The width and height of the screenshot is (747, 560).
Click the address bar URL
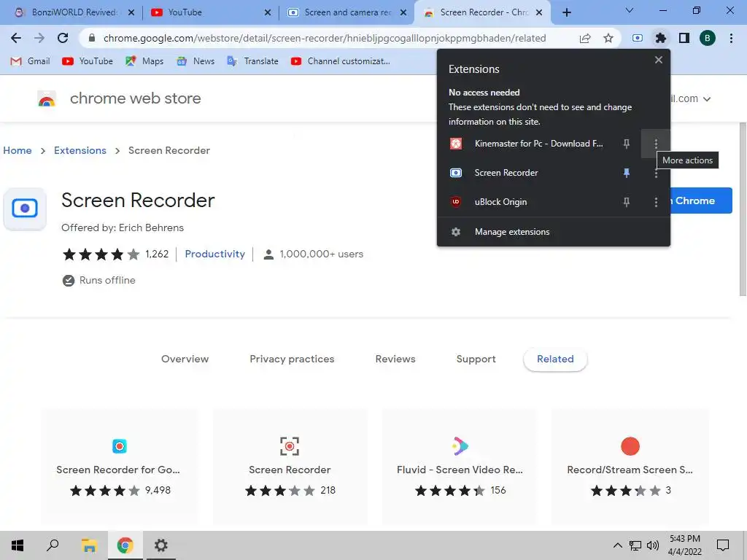tap(325, 38)
